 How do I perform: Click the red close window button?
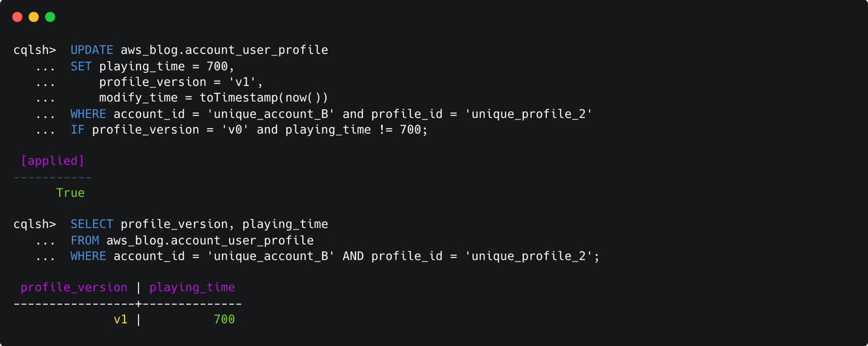click(17, 17)
